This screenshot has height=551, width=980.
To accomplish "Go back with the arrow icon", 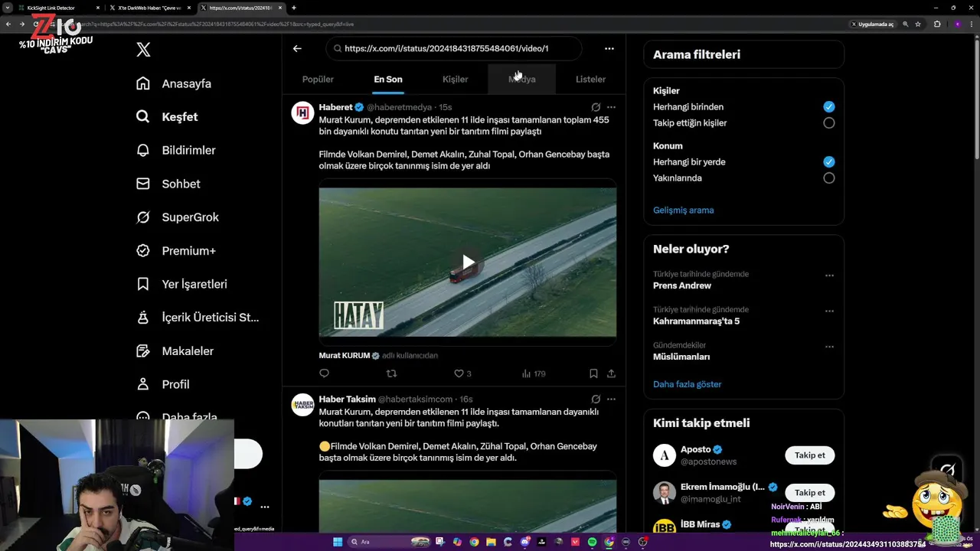I will (x=297, y=48).
